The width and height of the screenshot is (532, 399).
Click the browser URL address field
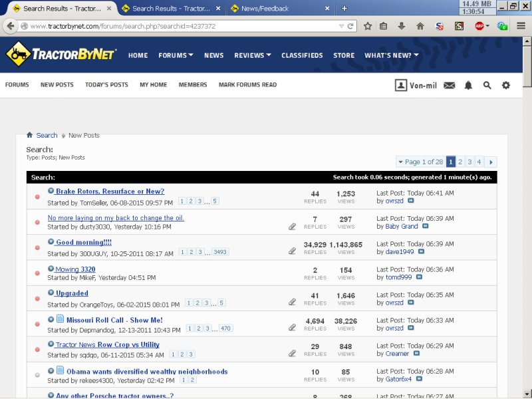point(180,26)
